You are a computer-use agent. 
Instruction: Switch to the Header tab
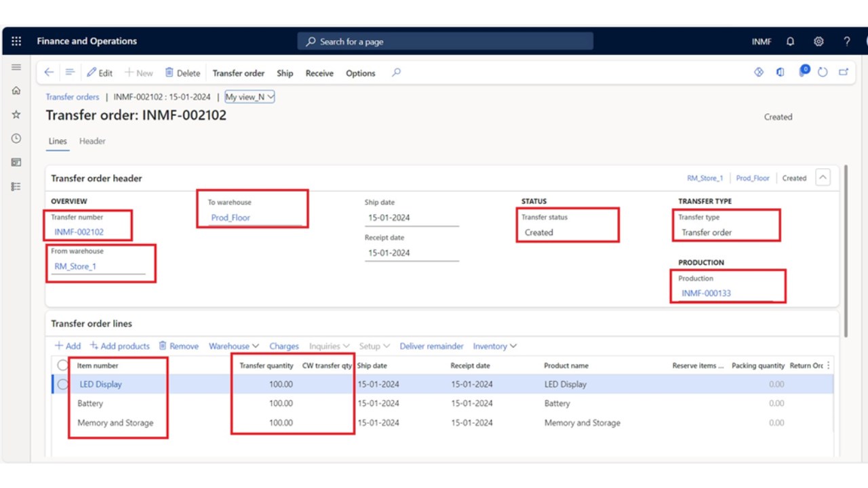[92, 141]
